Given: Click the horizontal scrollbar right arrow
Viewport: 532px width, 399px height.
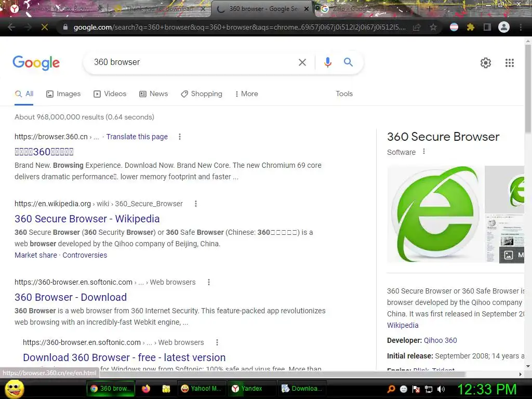Looking at the screenshot, I should [521, 374].
